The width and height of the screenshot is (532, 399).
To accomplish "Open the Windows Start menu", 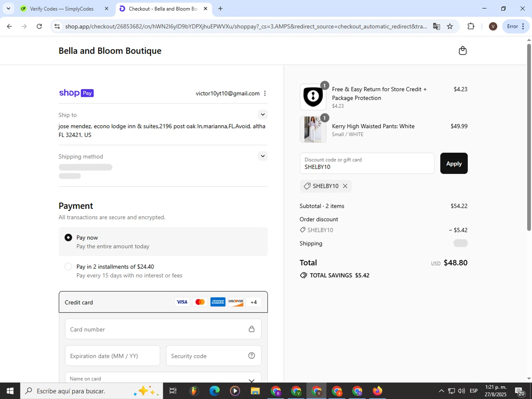I will pyautogui.click(x=10, y=391).
